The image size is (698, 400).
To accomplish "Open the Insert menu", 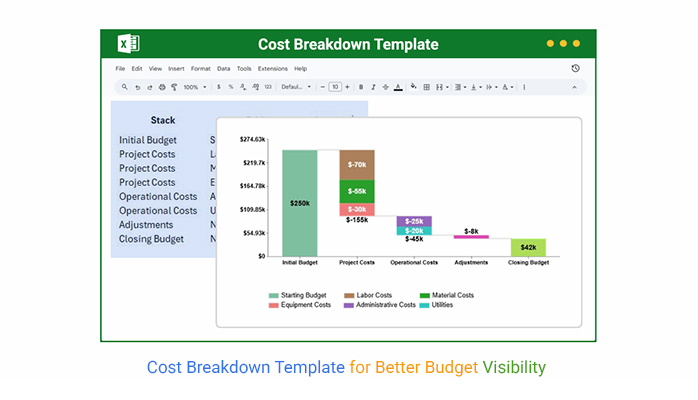I will [x=176, y=68].
